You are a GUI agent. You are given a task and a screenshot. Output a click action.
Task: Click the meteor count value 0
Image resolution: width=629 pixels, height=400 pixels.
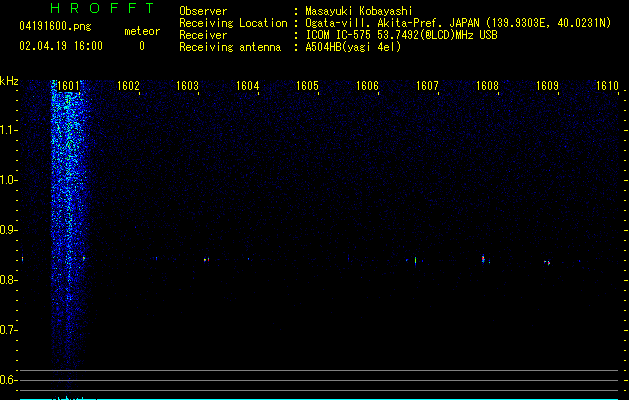click(x=142, y=46)
